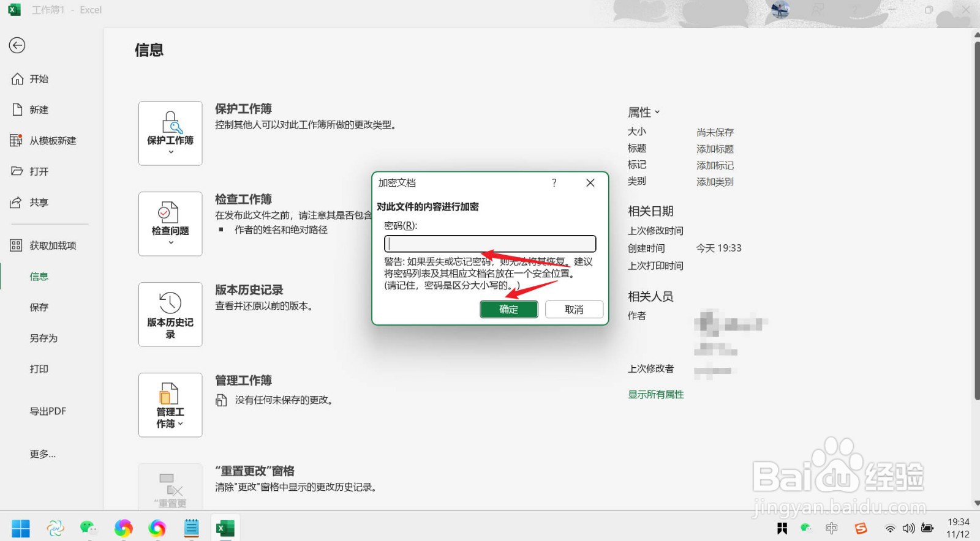Open the Windows Start menu
This screenshot has height=541, width=980.
click(x=21, y=528)
